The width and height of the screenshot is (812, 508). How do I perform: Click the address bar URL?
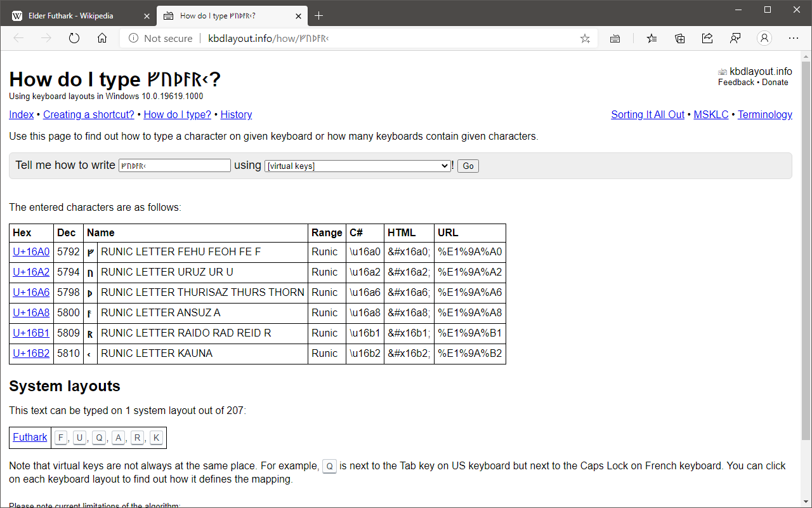[x=268, y=38]
